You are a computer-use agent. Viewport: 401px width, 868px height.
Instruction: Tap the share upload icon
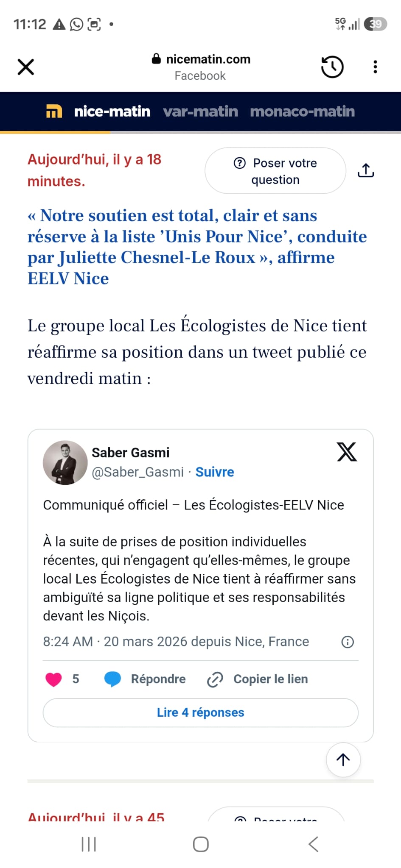366,170
